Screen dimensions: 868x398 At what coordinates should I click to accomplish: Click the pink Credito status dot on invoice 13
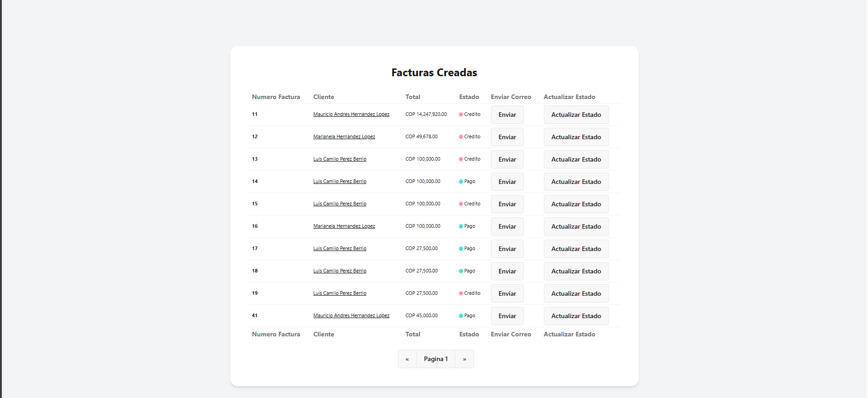(x=461, y=159)
